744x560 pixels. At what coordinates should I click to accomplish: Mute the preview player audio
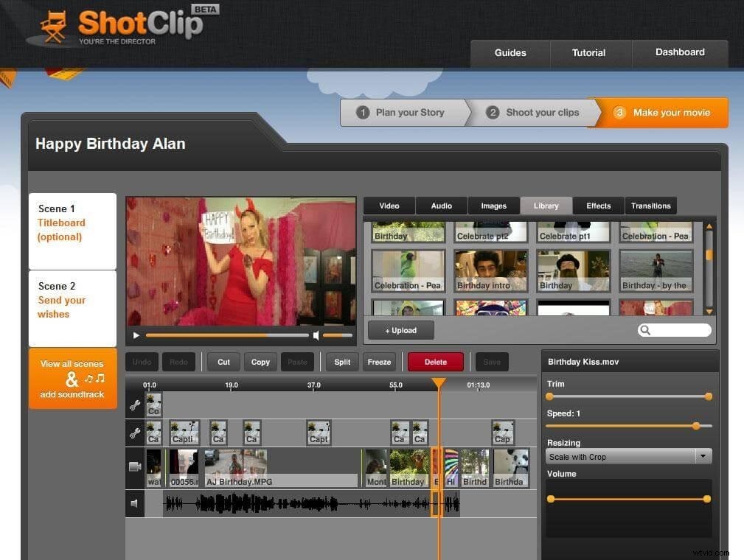pyautogui.click(x=316, y=335)
